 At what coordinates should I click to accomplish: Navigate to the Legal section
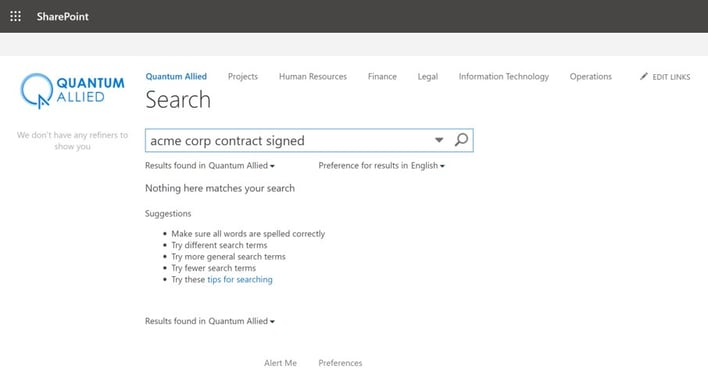[x=428, y=76]
